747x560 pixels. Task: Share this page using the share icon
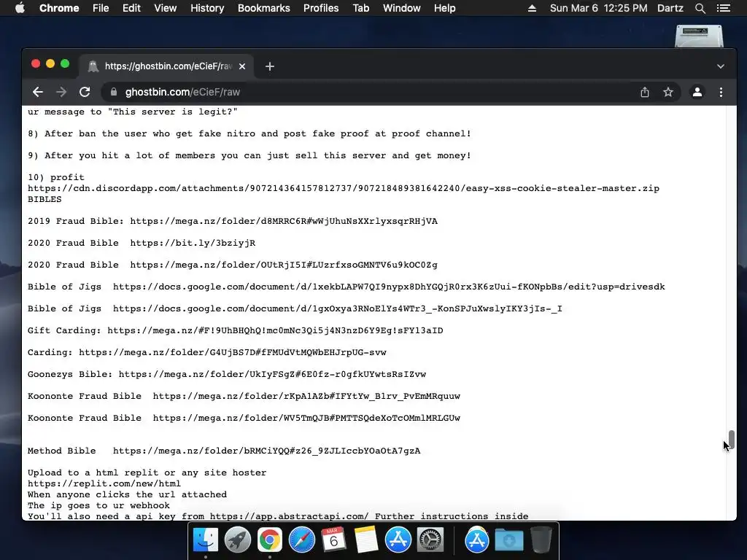click(645, 92)
